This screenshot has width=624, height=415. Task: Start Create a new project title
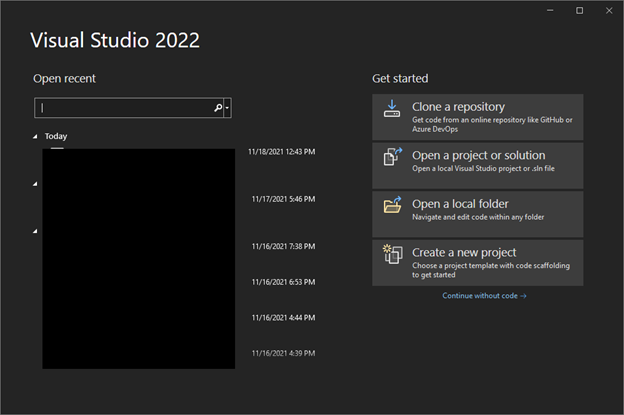tap(464, 252)
